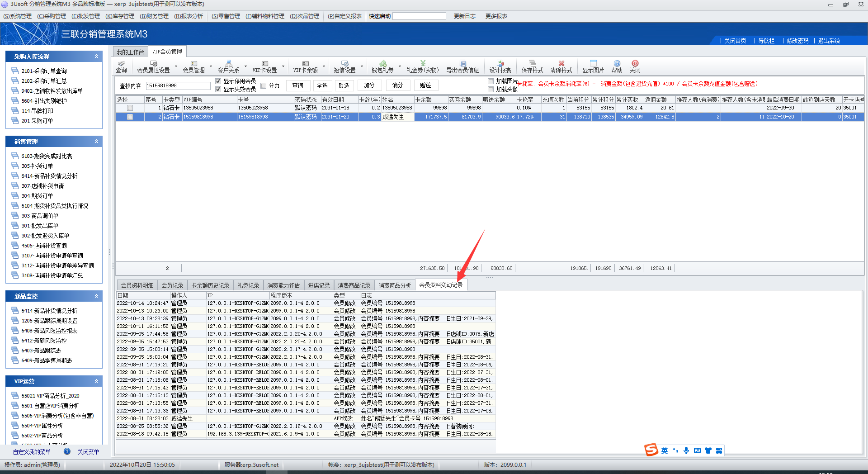The width and height of the screenshot is (868, 474).
Task: Switch to 消费商品记录 tab
Action: tap(354, 285)
